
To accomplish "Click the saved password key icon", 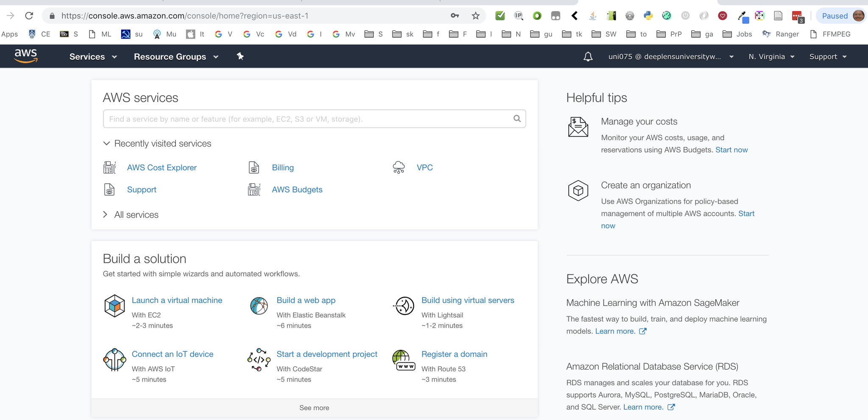I will (x=455, y=16).
